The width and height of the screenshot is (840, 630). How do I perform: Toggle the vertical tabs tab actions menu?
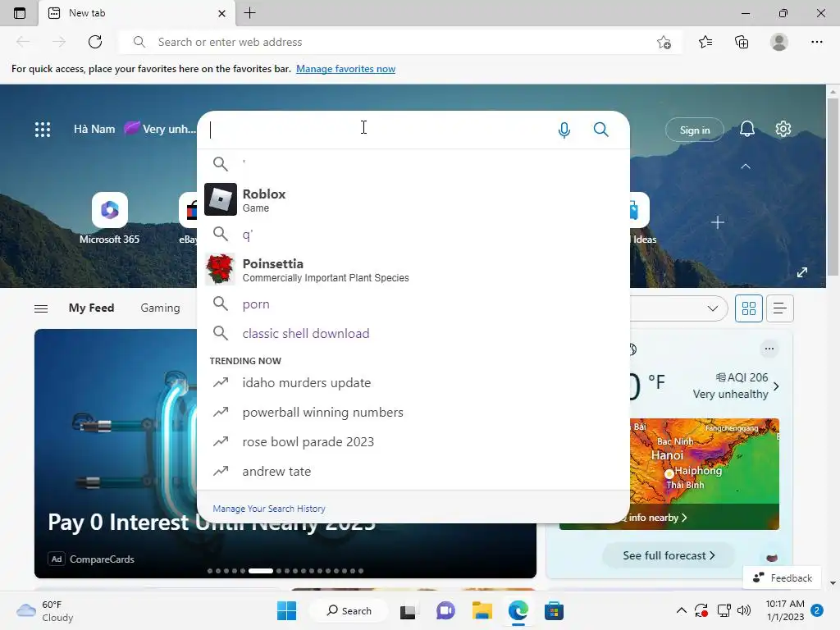point(20,13)
